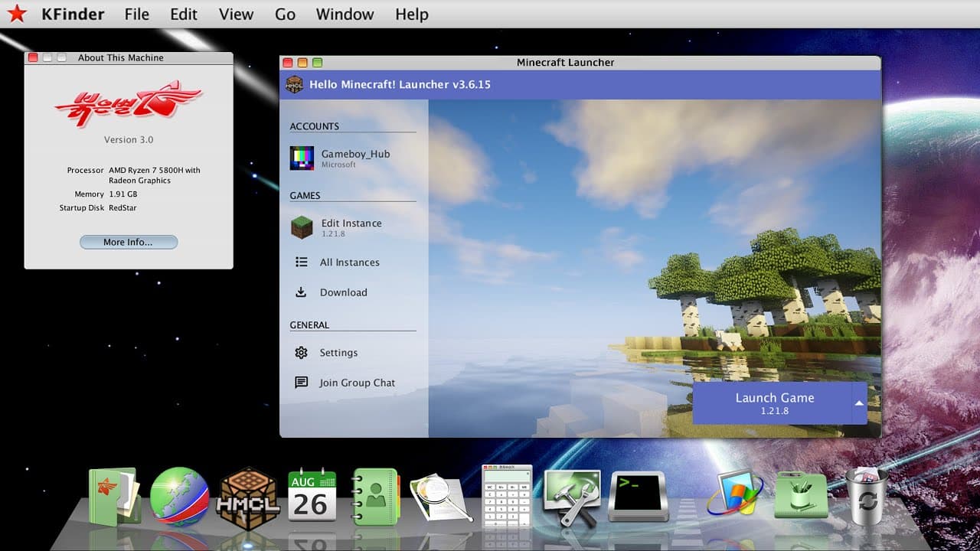Click the Launch Game 1.21.8 button
This screenshot has height=551, width=980.
[773, 403]
